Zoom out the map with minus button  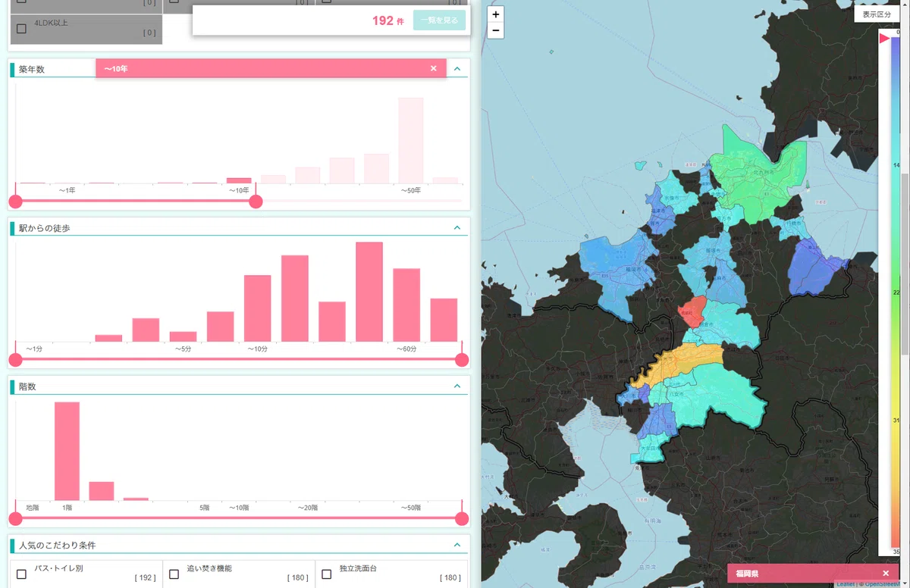click(x=495, y=30)
